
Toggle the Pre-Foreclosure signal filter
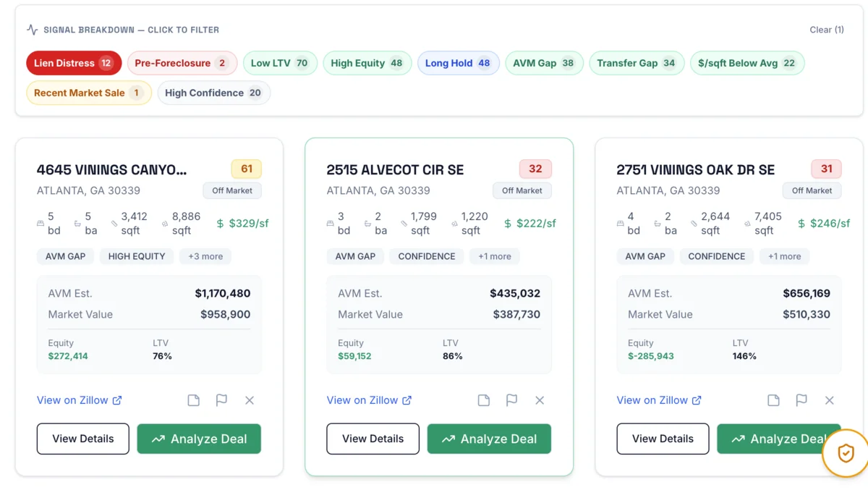181,63
